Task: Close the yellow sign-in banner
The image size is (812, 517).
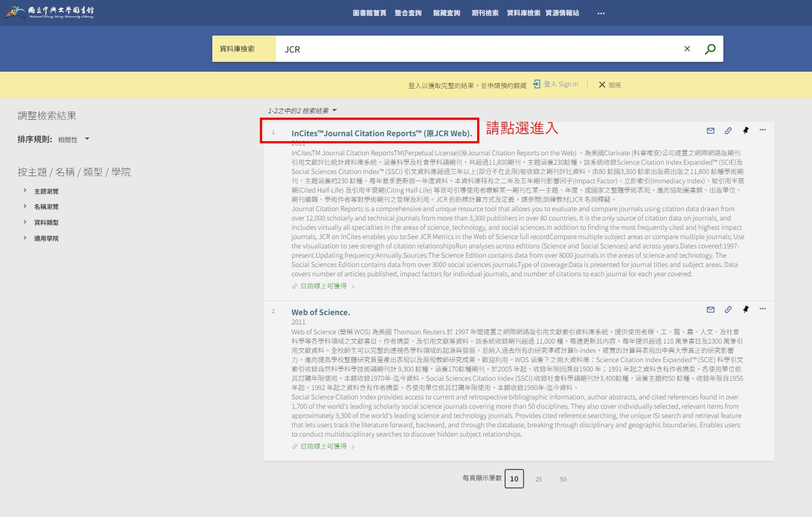Action: (x=610, y=85)
